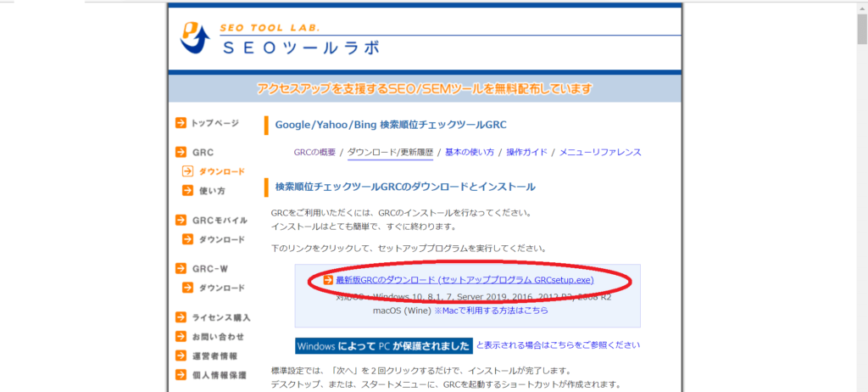Click the orange arrow icon beside GRC

tap(181, 152)
